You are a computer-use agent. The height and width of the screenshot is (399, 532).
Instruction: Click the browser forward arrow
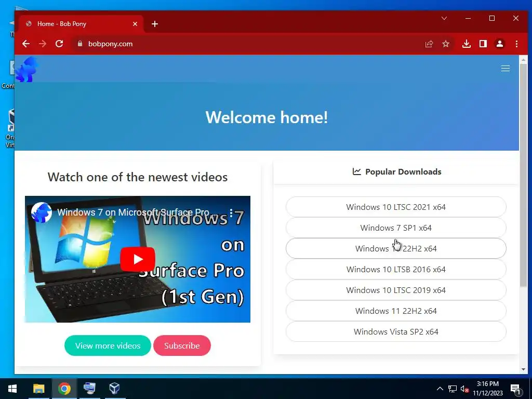coord(43,44)
